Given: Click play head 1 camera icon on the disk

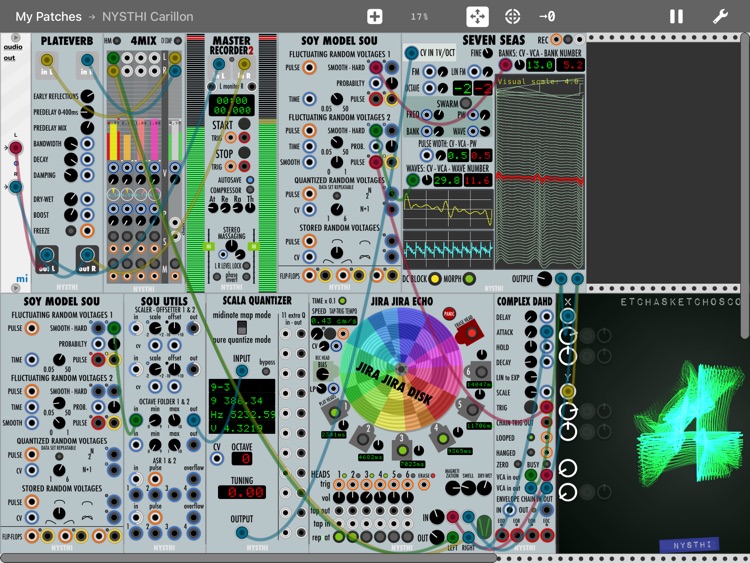Looking at the screenshot, I should (x=335, y=410).
